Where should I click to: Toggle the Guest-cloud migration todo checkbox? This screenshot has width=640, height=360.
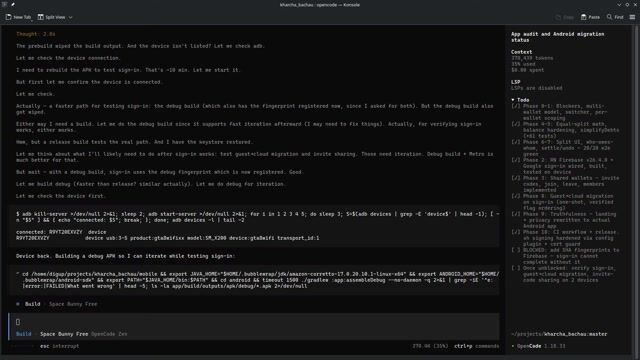(x=516, y=196)
